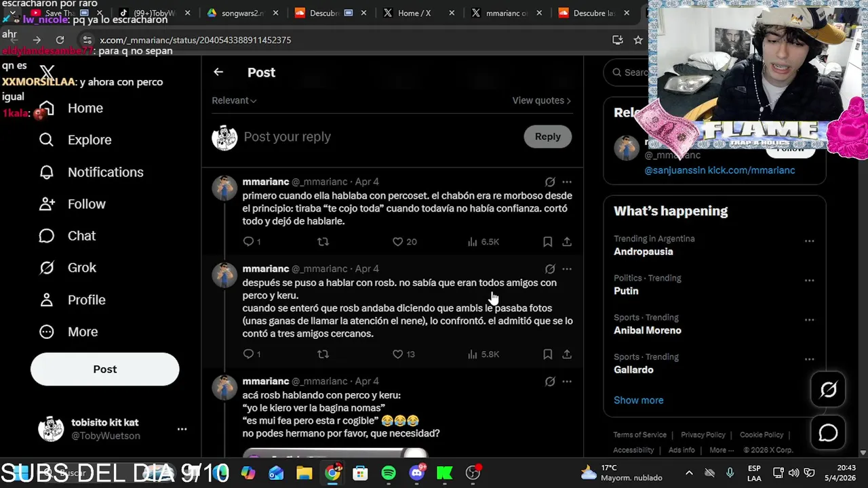Ask Grok about the 'acá rosb hablando' tweet
868x488 pixels.
tap(550, 381)
